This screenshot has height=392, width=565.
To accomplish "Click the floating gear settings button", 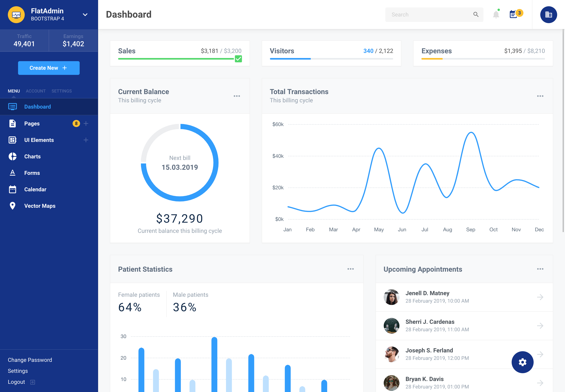I will (x=522, y=362).
